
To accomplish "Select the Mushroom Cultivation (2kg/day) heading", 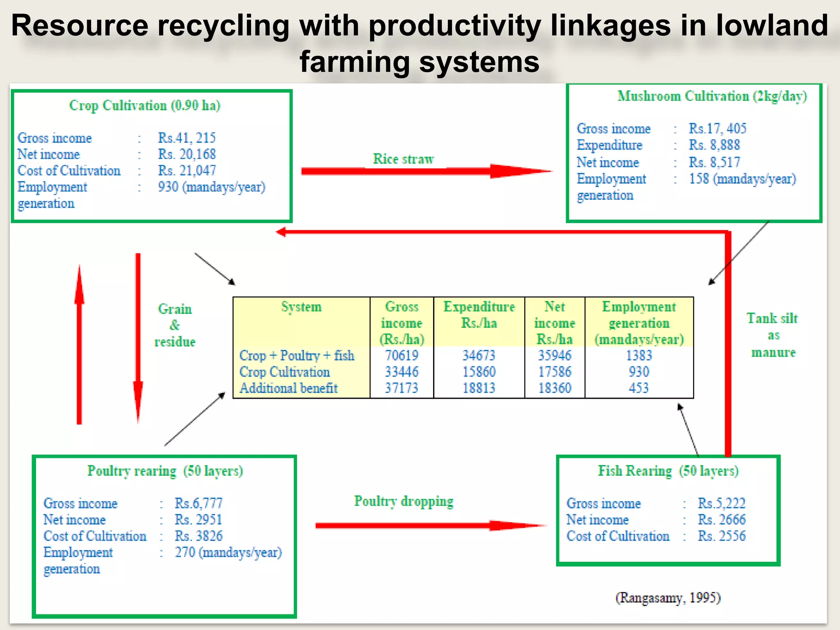I will tap(712, 96).
